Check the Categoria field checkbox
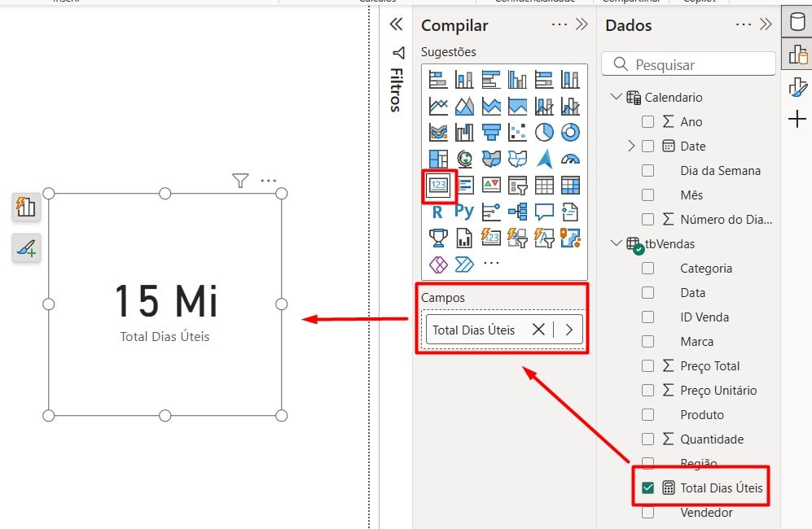 pyautogui.click(x=647, y=268)
